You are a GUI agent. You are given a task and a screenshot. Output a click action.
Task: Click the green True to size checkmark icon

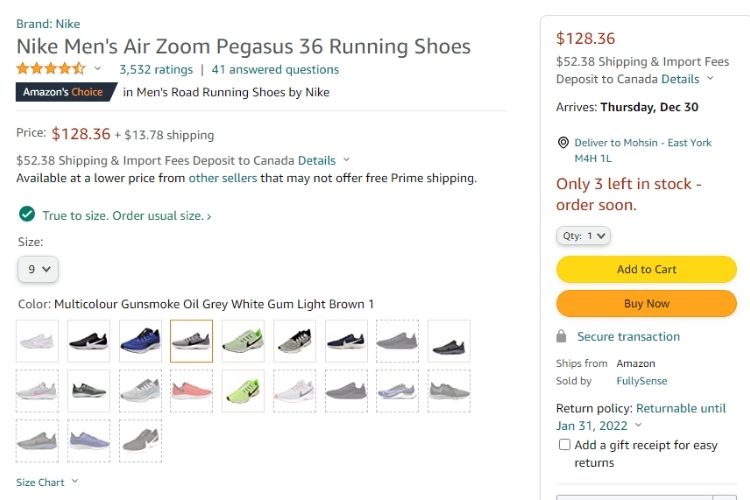click(26, 215)
